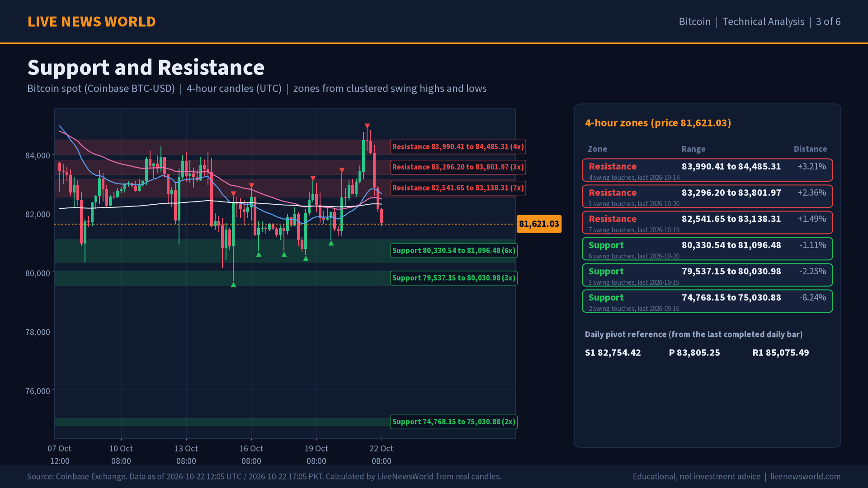Image resolution: width=868 pixels, height=488 pixels.
Task: Click pivot value S1 82,754.42
Action: tap(613, 353)
